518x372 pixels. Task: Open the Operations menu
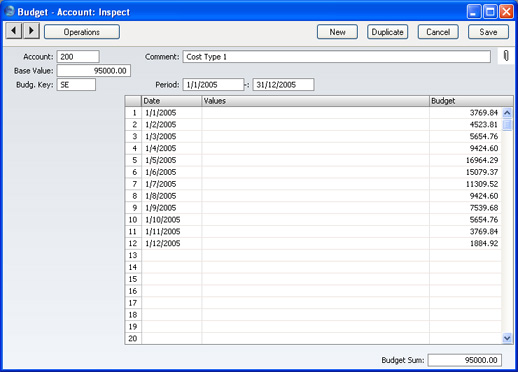click(x=82, y=32)
